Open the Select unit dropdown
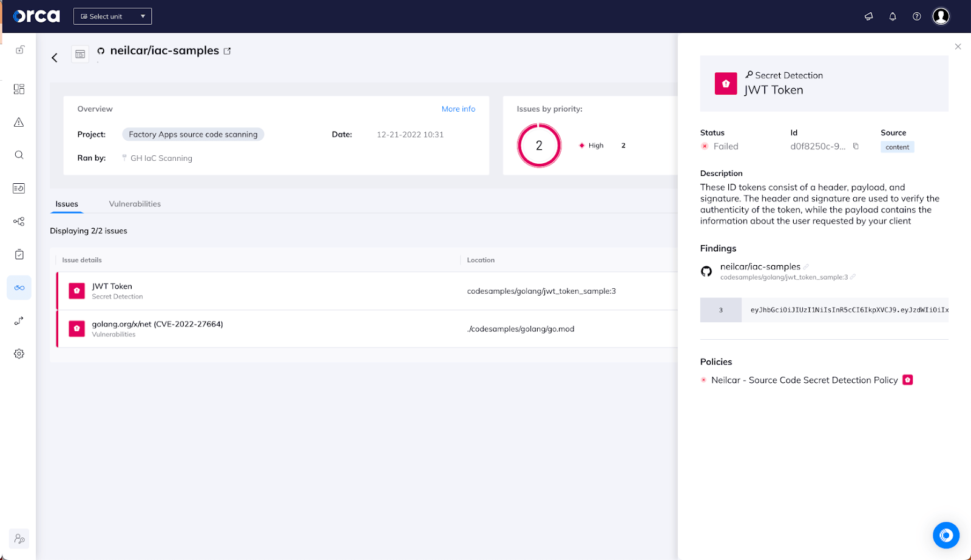The height and width of the screenshot is (560, 971). [x=112, y=16]
